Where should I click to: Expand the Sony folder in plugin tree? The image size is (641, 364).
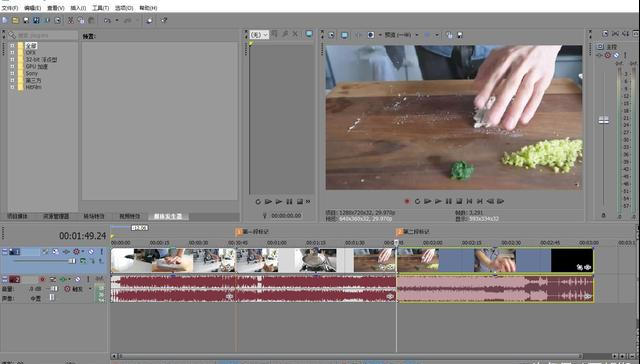tap(12, 74)
